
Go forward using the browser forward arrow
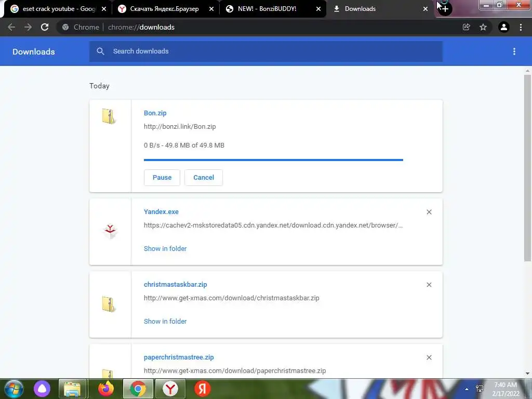tap(28, 27)
